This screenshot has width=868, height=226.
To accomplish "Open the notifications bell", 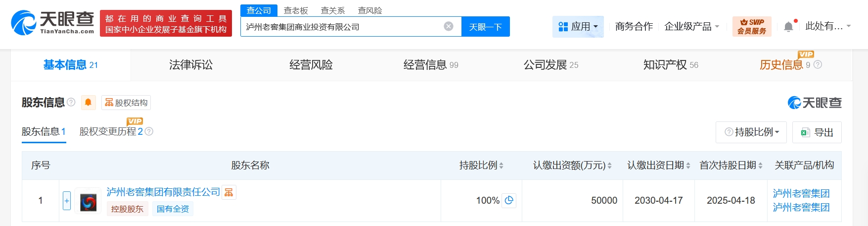I will [788, 27].
